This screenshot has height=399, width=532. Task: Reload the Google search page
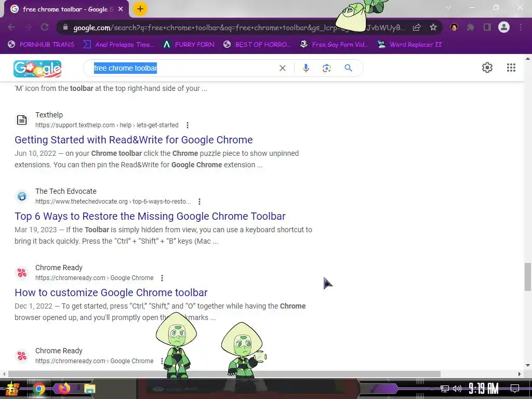[45, 27]
